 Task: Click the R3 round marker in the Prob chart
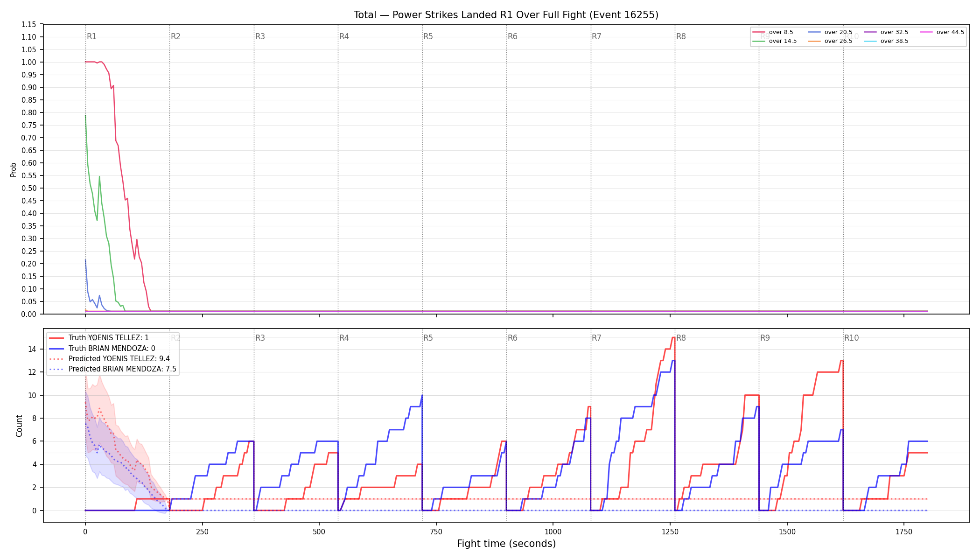tap(260, 36)
